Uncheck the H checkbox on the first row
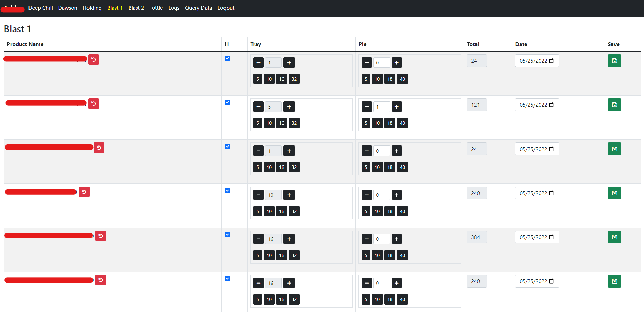Viewport: 644px width, 312px height. click(227, 58)
